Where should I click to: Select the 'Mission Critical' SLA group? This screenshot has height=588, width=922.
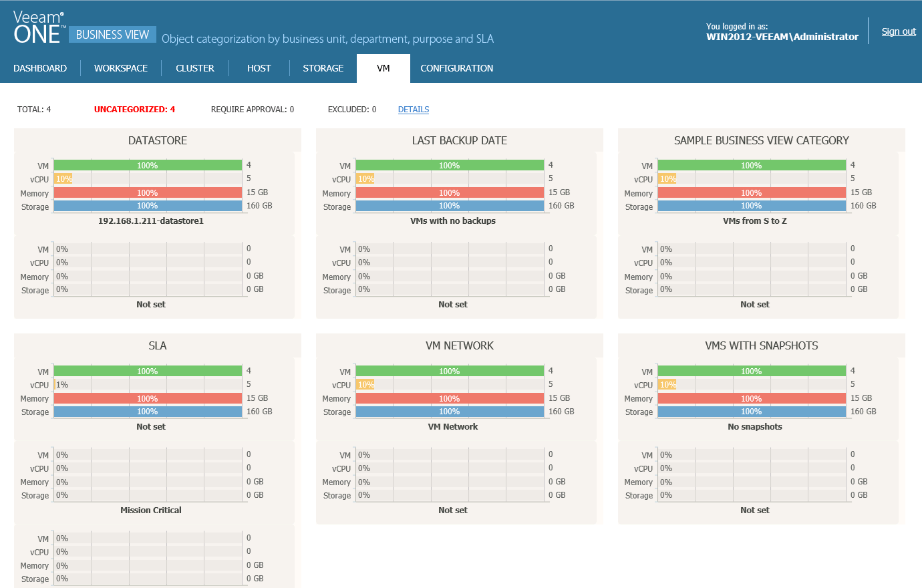coord(151,510)
